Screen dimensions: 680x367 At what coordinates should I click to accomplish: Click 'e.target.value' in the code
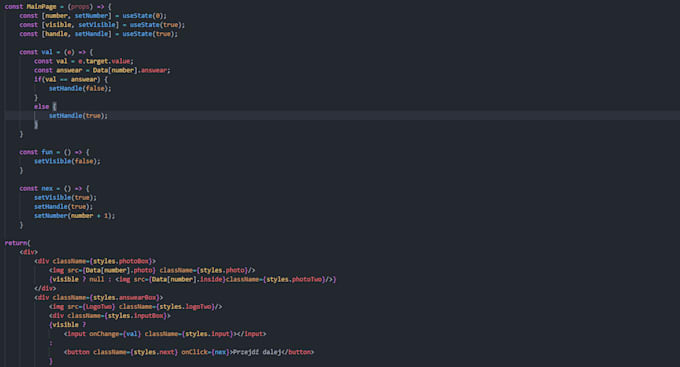(x=104, y=61)
